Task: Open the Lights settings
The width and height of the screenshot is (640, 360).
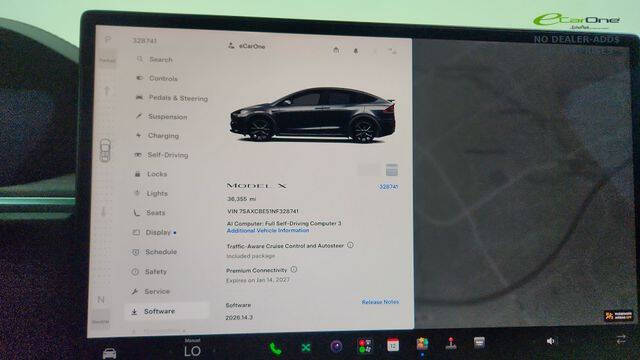Action: point(151,193)
